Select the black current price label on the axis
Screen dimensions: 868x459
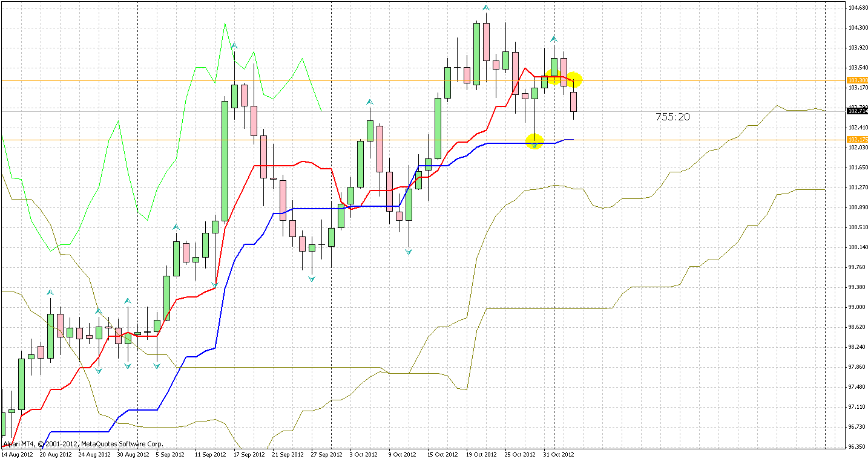[857, 111]
